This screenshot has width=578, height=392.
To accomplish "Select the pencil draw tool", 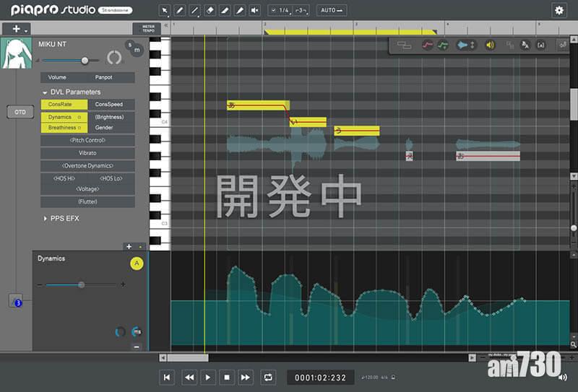I will (x=180, y=10).
